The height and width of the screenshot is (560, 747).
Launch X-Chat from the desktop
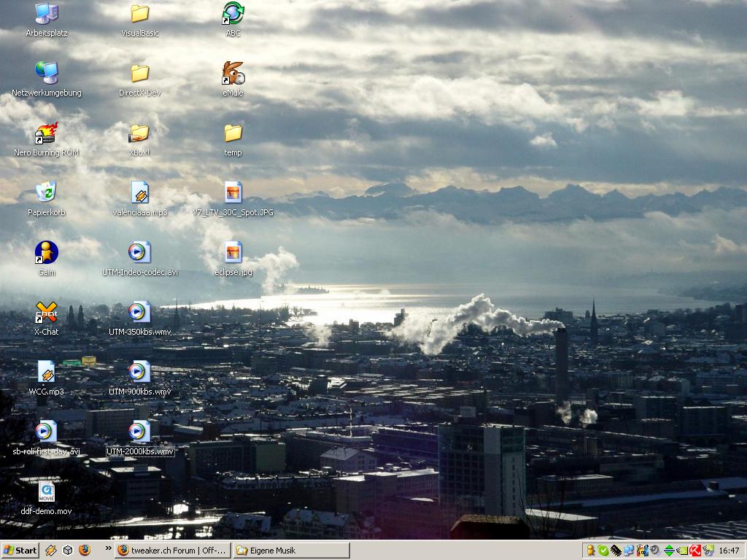[46, 313]
